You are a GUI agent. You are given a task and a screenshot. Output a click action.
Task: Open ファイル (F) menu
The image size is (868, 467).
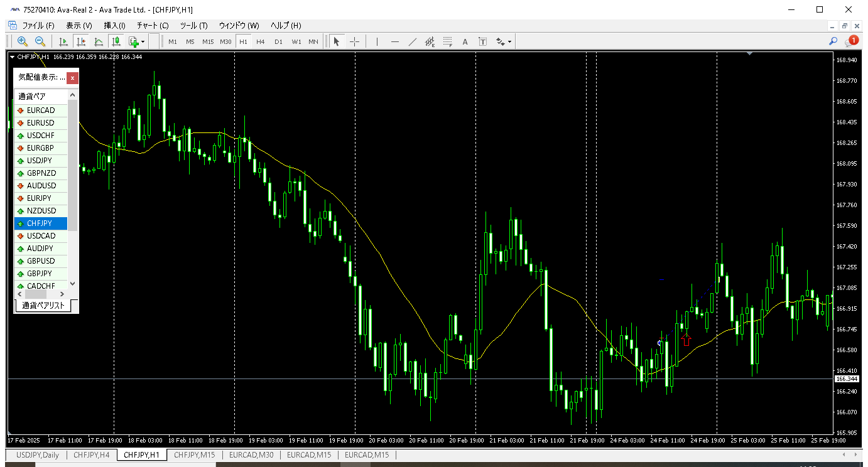pyautogui.click(x=38, y=26)
